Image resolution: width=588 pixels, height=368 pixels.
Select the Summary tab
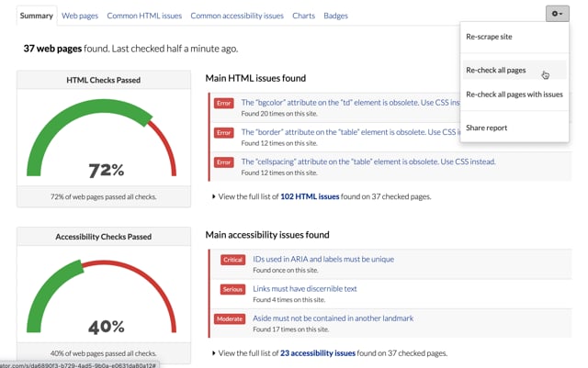[37, 16]
